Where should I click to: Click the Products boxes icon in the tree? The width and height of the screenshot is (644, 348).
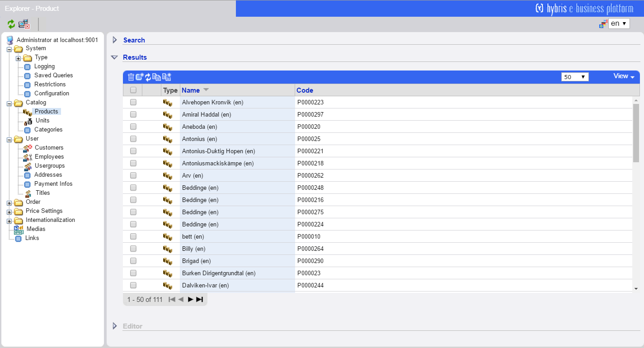27,112
